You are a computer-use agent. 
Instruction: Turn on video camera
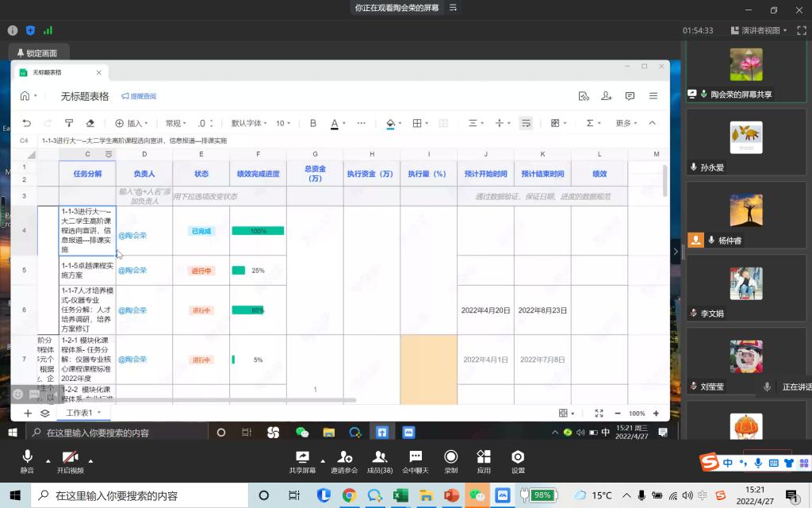point(70,461)
